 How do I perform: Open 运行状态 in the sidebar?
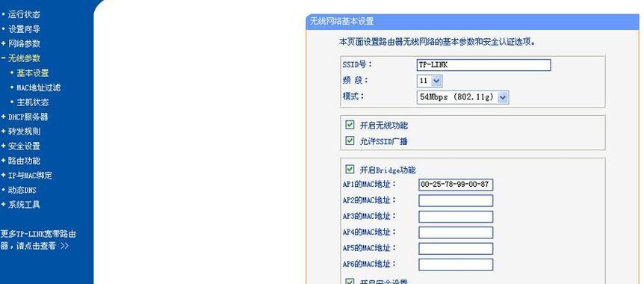point(24,14)
